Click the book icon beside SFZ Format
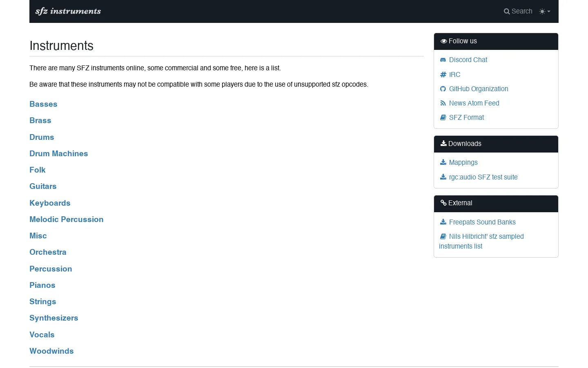 443,117
